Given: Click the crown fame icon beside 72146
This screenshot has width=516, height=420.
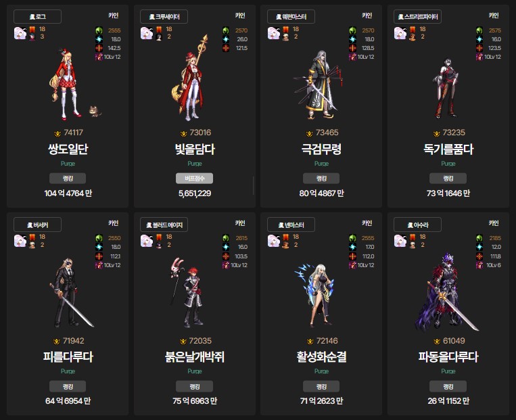Looking at the screenshot, I should point(310,342).
